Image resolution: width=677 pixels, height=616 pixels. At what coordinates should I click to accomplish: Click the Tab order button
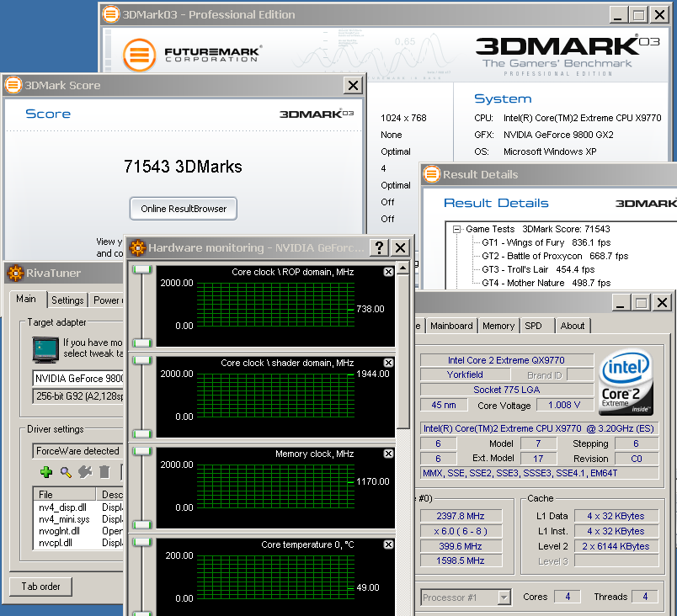pyautogui.click(x=40, y=587)
